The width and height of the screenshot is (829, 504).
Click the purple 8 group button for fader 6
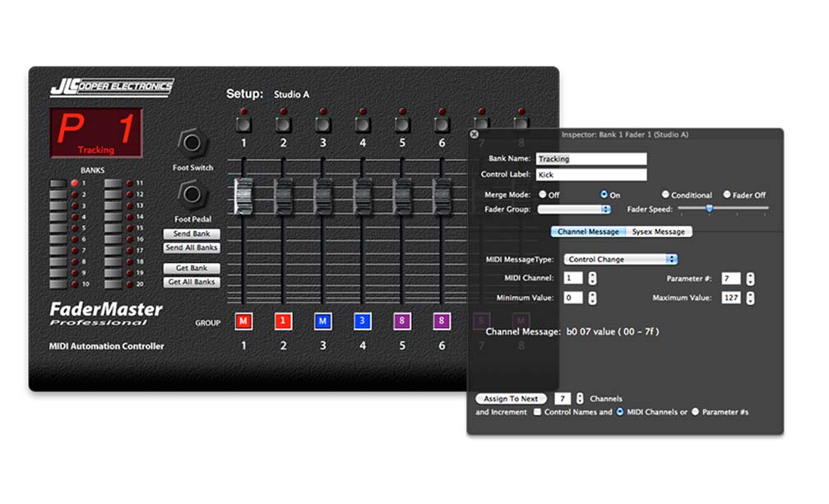(442, 321)
